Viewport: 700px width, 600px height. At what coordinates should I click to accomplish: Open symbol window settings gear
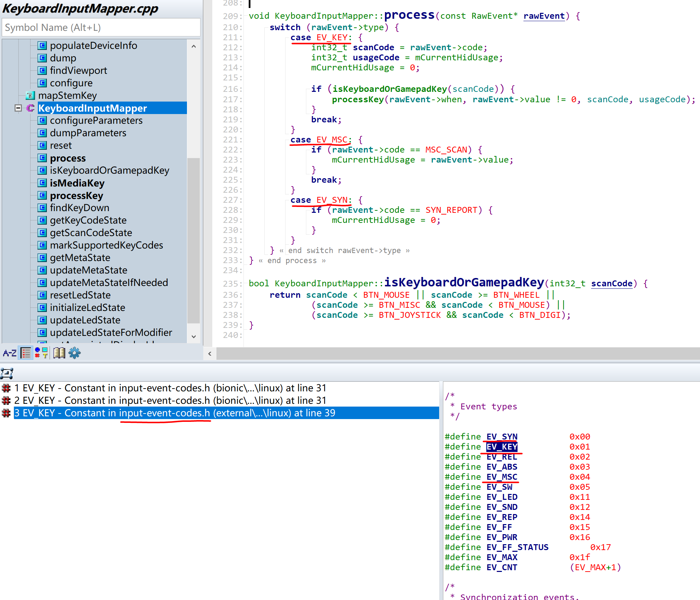click(74, 353)
